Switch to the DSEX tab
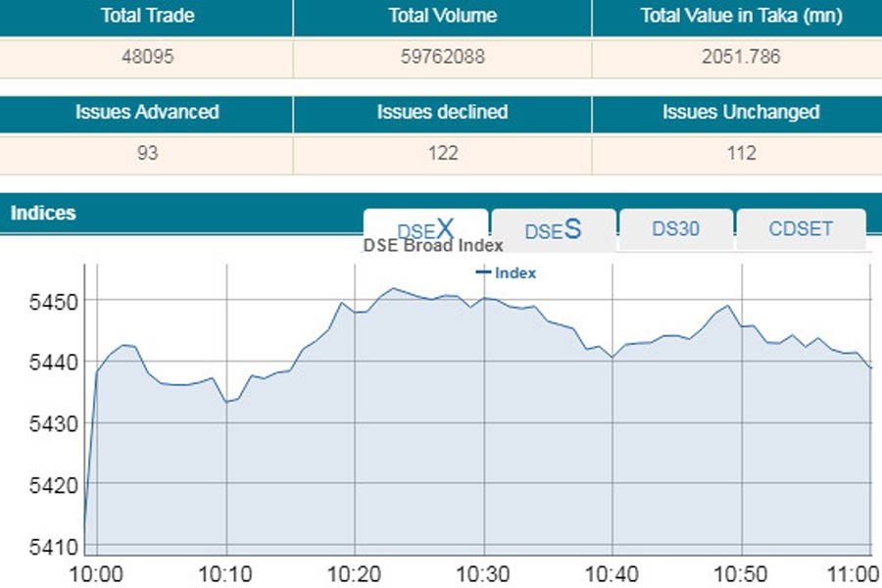This screenshot has height=588, width=882. point(425,229)
